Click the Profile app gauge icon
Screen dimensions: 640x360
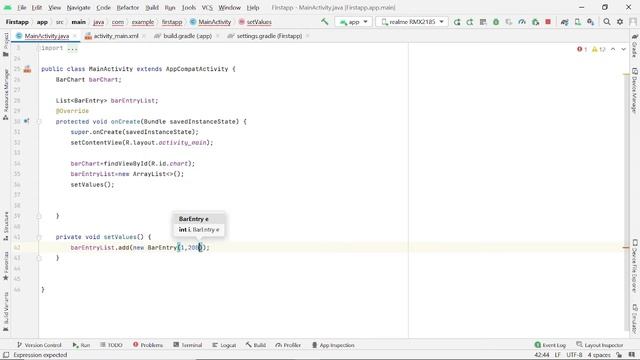tap(522, 22)
